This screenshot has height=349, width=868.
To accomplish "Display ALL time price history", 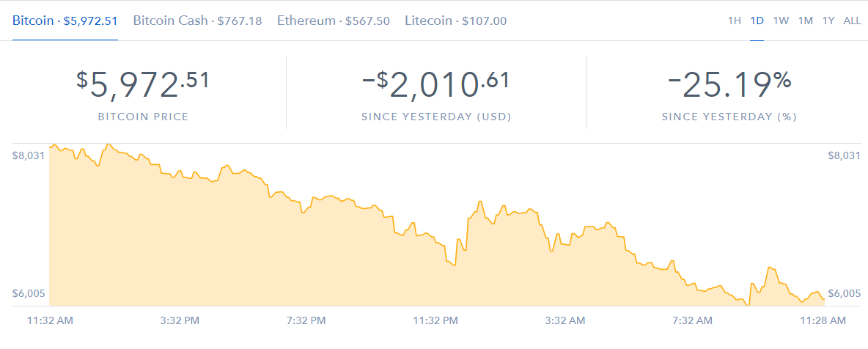I will point(852,21).
